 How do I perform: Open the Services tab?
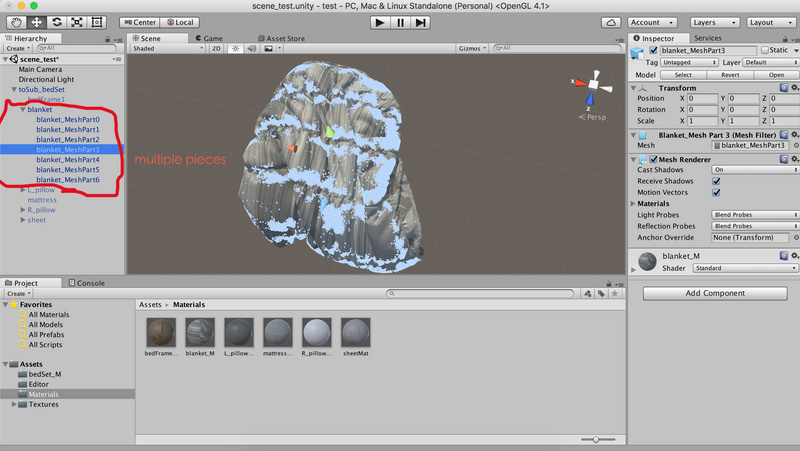point(708,38)
